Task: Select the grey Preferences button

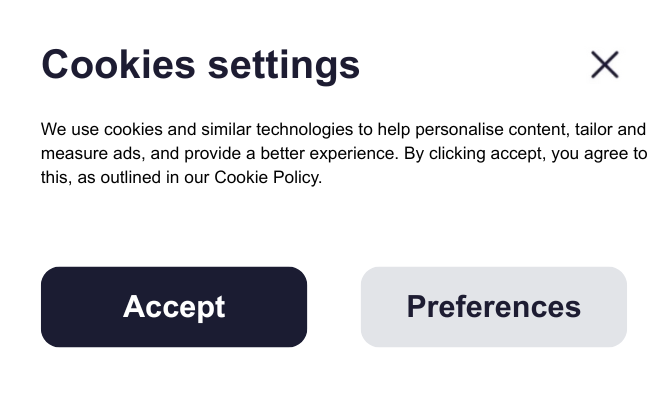Action: click(x=493, y=307)
